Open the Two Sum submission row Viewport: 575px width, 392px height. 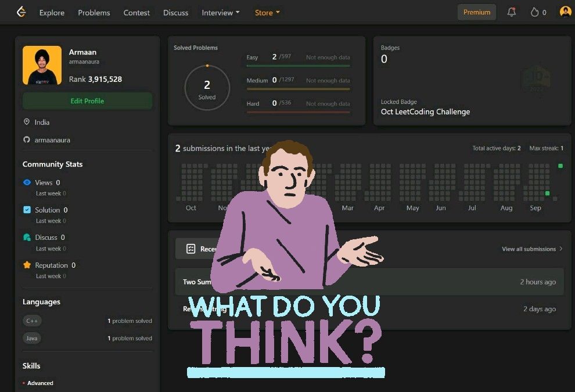coord(369,282)
